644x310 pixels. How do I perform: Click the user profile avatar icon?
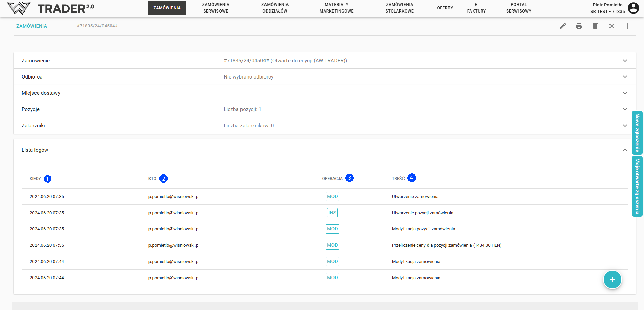[x=633, y=8]
